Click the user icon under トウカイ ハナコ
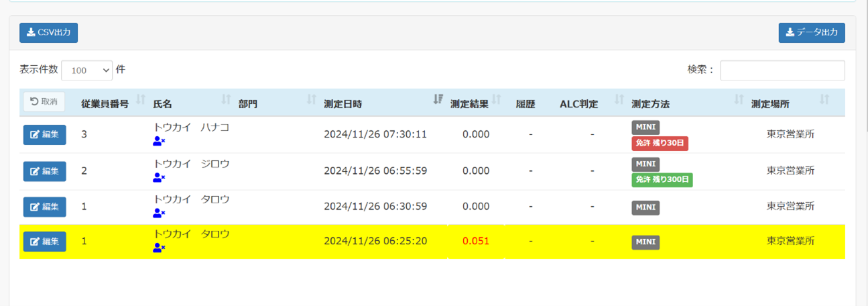 tap(159, 141)
